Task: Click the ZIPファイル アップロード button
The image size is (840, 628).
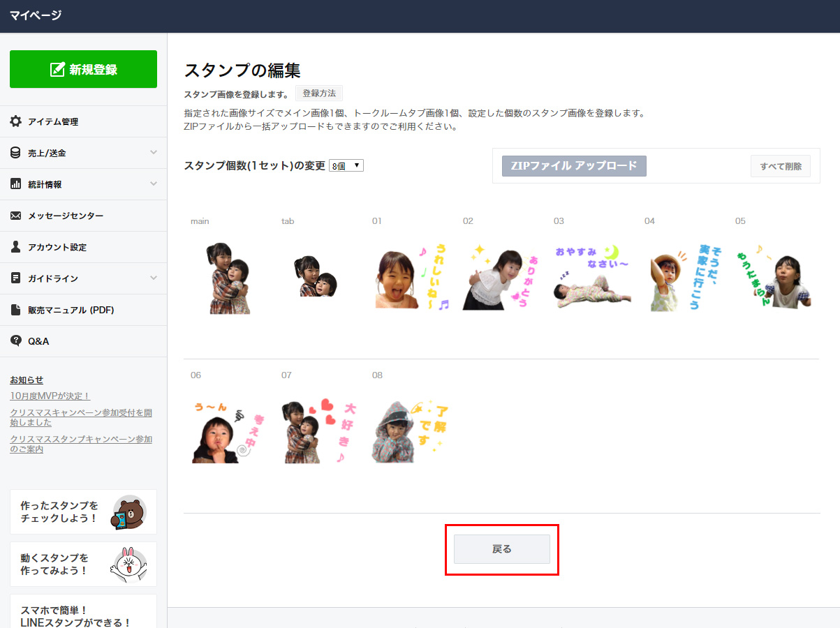Action: (x=574, y=166)
